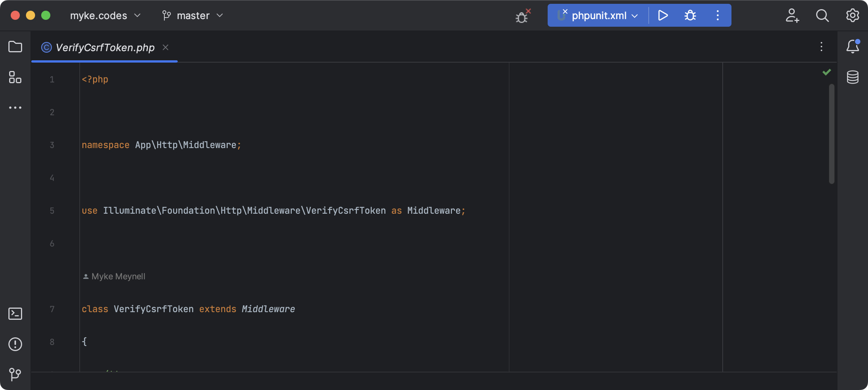Viewport: 868px width, 390px height.
Task: Debug the phpunit.xml configuration
Action: [690, 16]
